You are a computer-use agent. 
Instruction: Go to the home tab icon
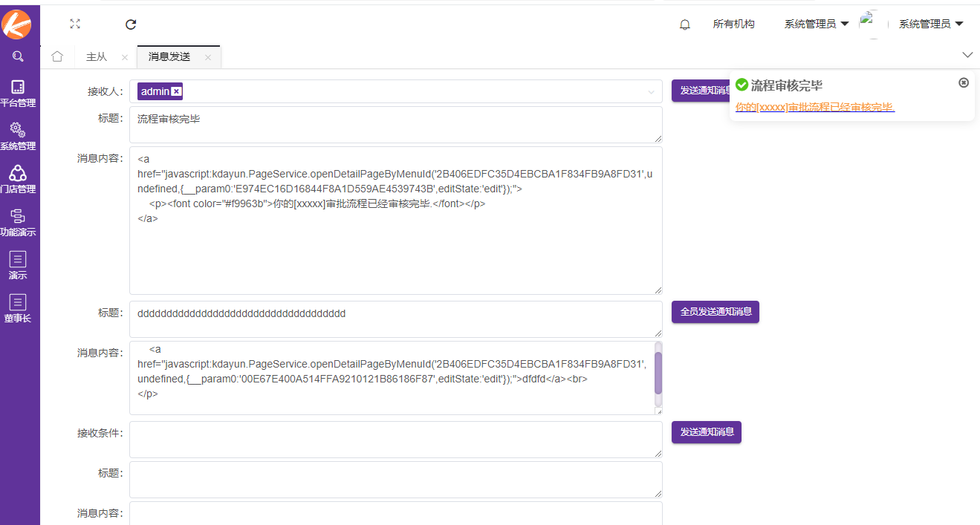(57, 56)
